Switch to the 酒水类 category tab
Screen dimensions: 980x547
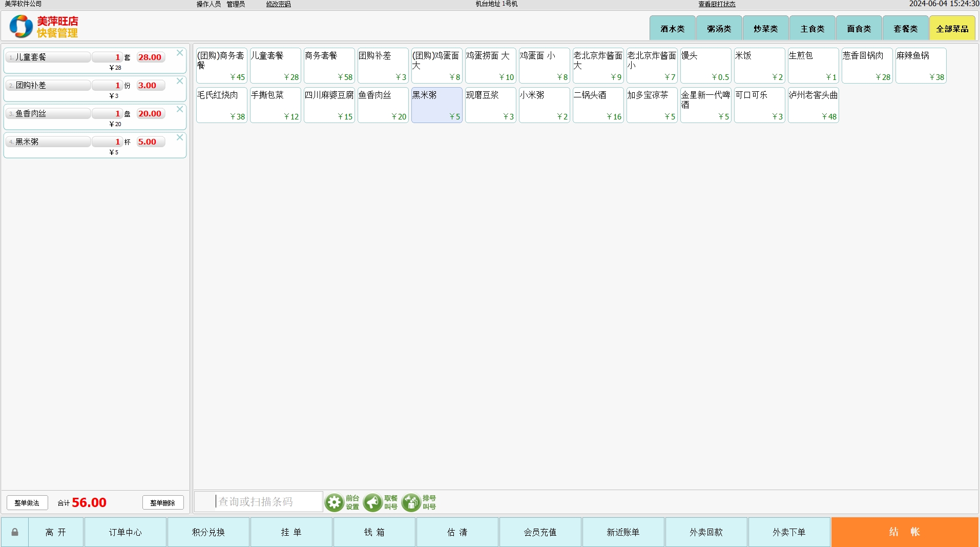672,29
